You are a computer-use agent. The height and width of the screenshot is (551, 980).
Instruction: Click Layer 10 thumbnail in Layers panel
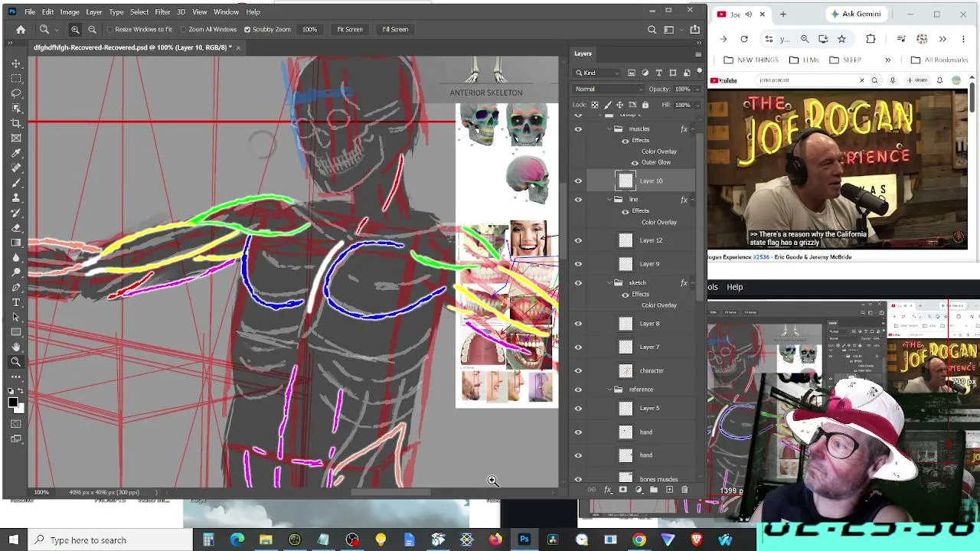pyautogui.click(x=626, y=181)
